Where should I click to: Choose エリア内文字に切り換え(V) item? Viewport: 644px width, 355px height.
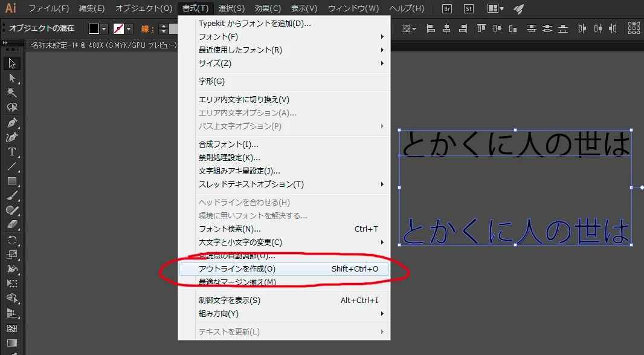click(283, 100)
